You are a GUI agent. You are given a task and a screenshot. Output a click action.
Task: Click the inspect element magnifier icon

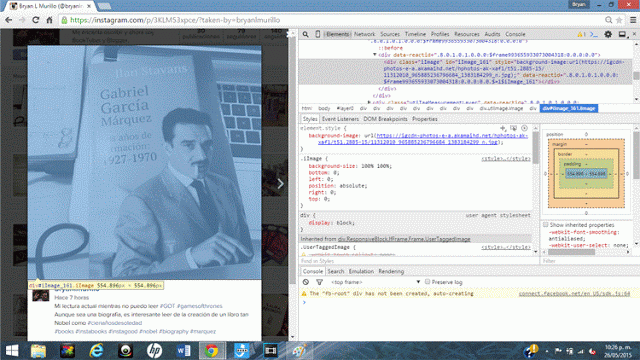[x=305, y=34]
